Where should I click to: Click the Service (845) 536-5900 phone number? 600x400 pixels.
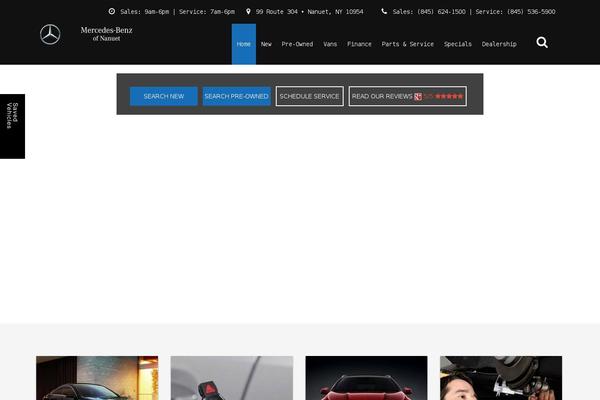click(515, 11)
